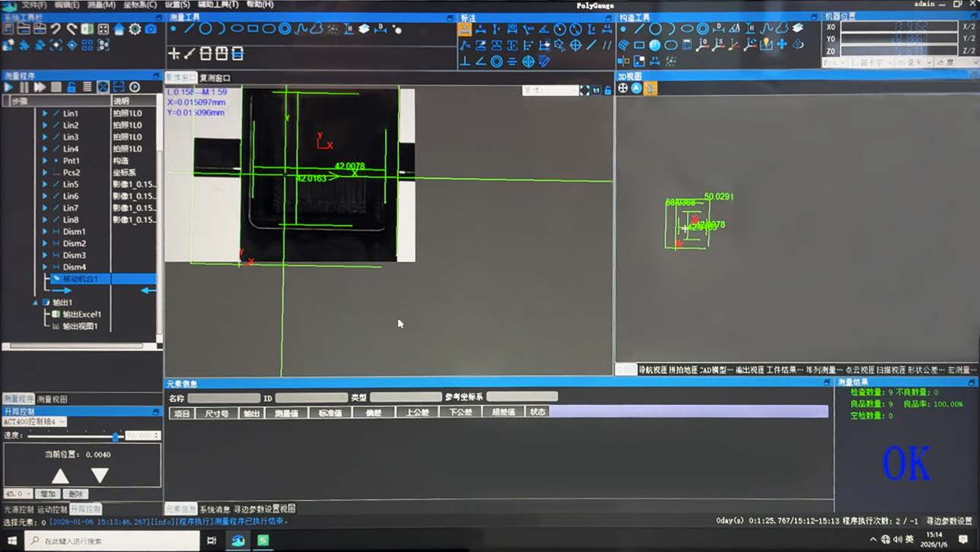The height and width of the screenshot is (552, 980).
Task: Open the settings gear icon in system toolbar
Action: tap(135, 29)
